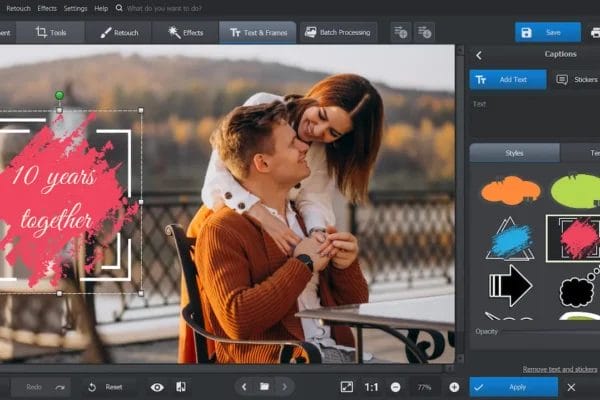Zoom in with the plus button
The image size is (600, 400).
tap(454, 387)
